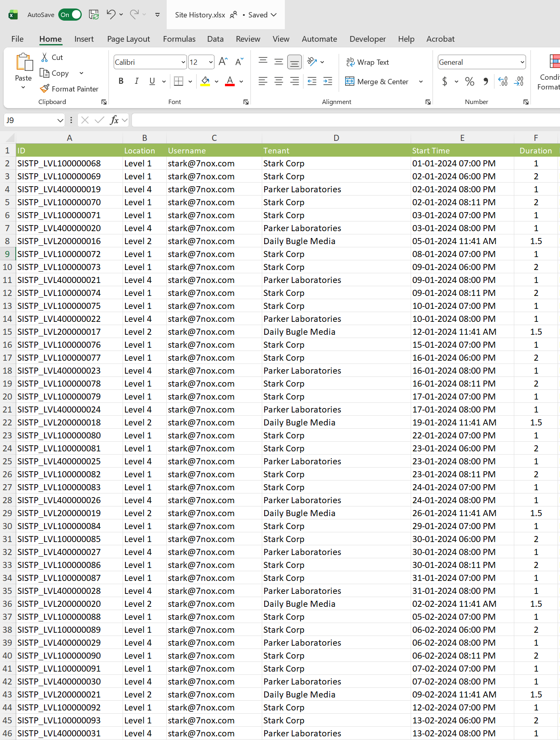The image size is (560, 740).
Task: Toggle Italic formatting
Action: pyautogui.click(x=137, y=81)
